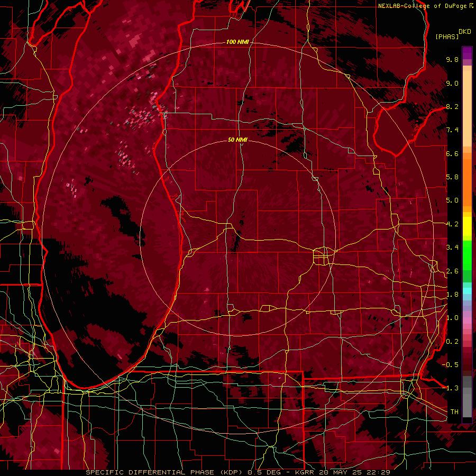Select the 1.8 value on color scale
476x476 pixels.
click(x=452, y=295)
